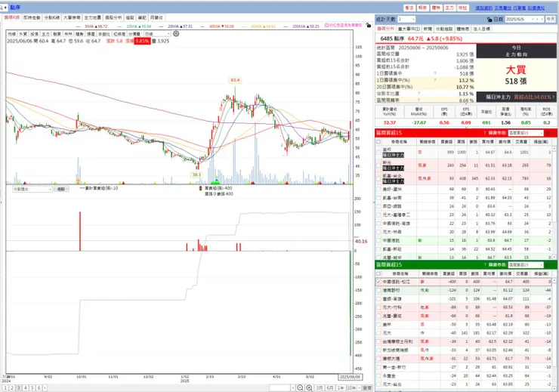This screenshot has width=559, height=392.
Task: Click the 外資 indicator button
Action: click(23, 34)
